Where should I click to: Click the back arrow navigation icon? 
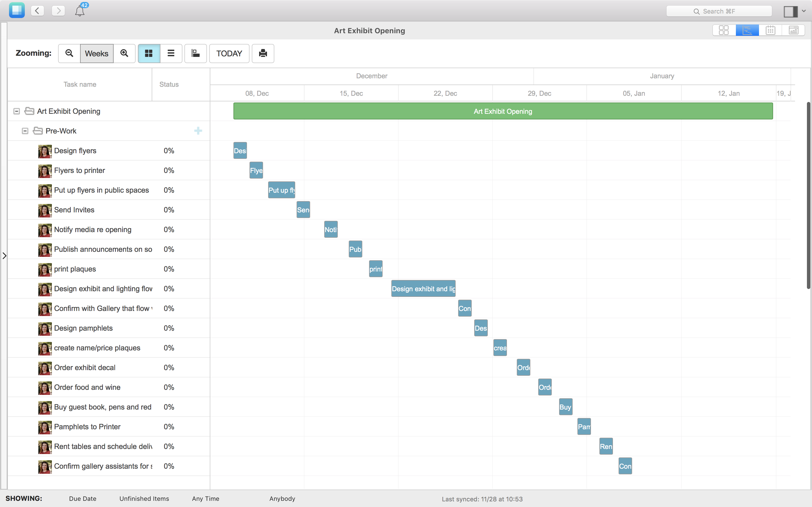(x=37, y=10)
